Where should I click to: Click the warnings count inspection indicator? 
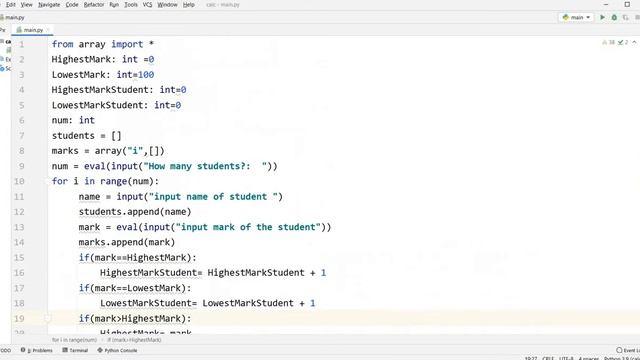[x=609, y=42]
